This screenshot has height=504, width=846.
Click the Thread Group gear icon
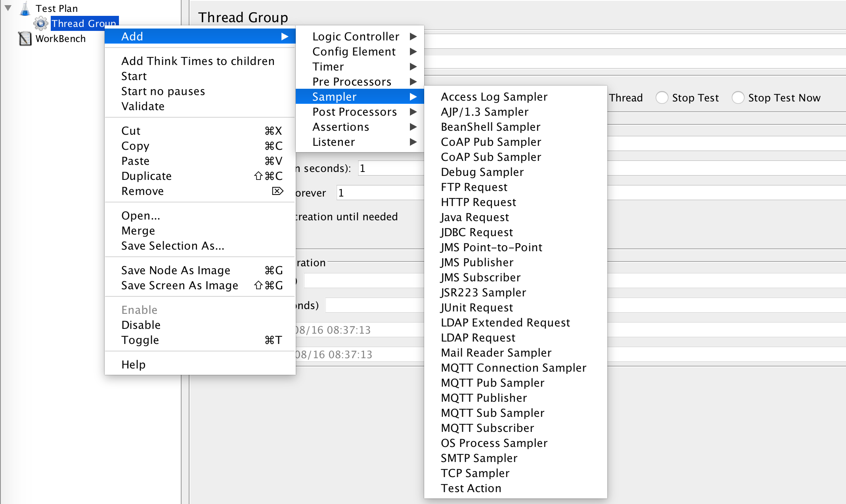[40, 23]
